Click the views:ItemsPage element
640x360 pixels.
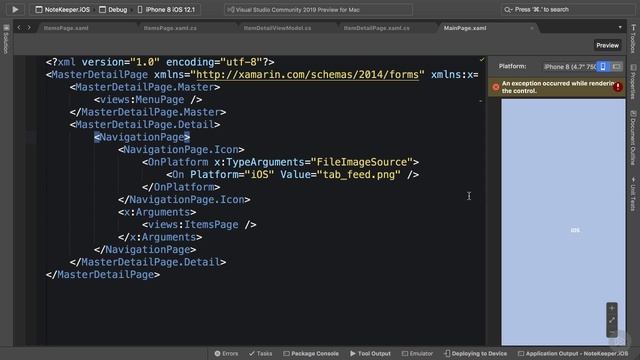[x=199, y=224]
